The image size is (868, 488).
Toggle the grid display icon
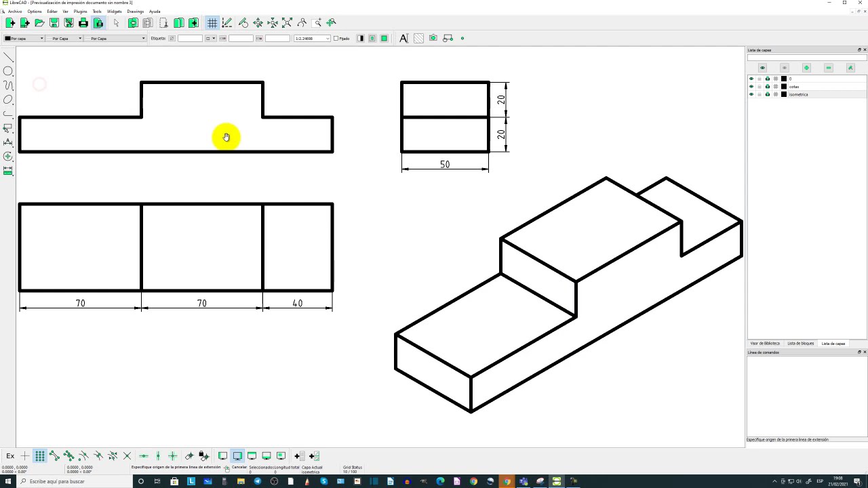[212, 23]
